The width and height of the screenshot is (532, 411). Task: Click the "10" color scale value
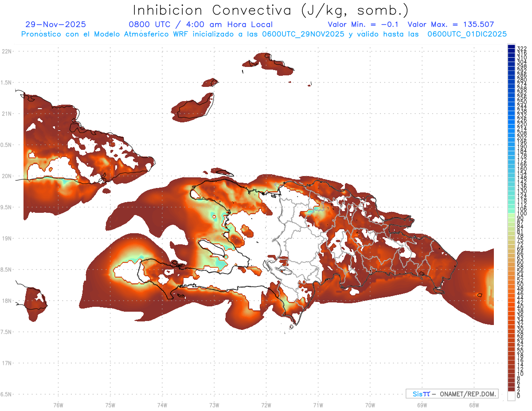(520, 373)
